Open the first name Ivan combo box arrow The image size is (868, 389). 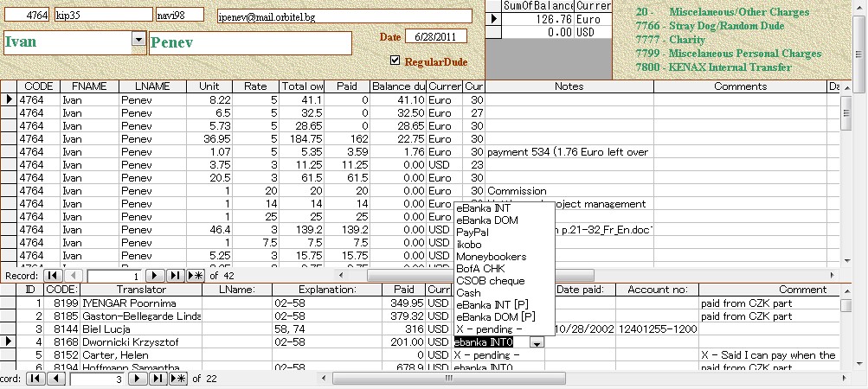click(138, 39)
